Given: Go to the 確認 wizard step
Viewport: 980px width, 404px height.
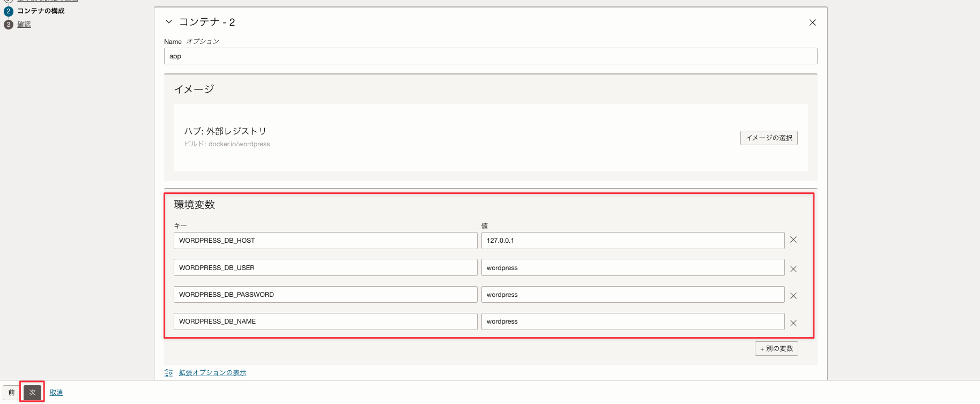Looking at the screenshot, I should click(24, 25).
